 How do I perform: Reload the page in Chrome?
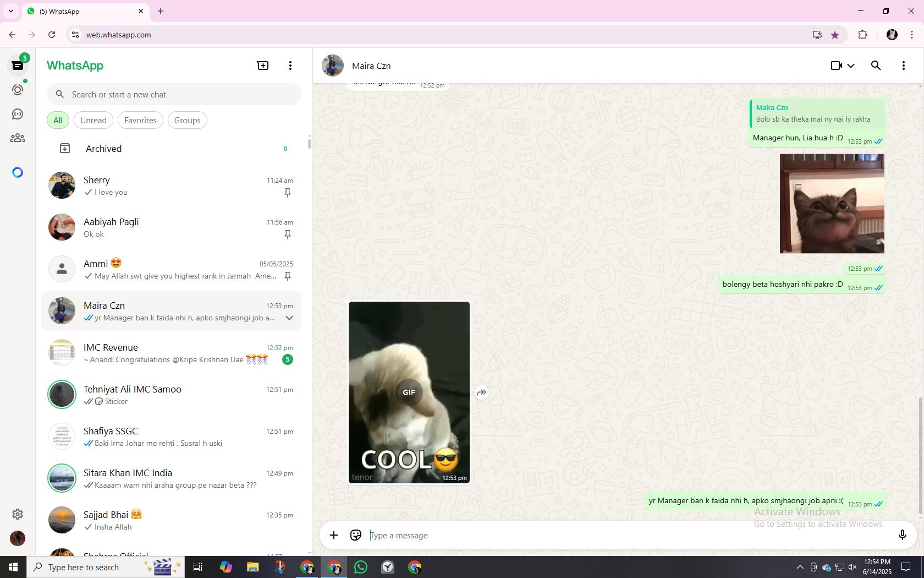(52, 35)
